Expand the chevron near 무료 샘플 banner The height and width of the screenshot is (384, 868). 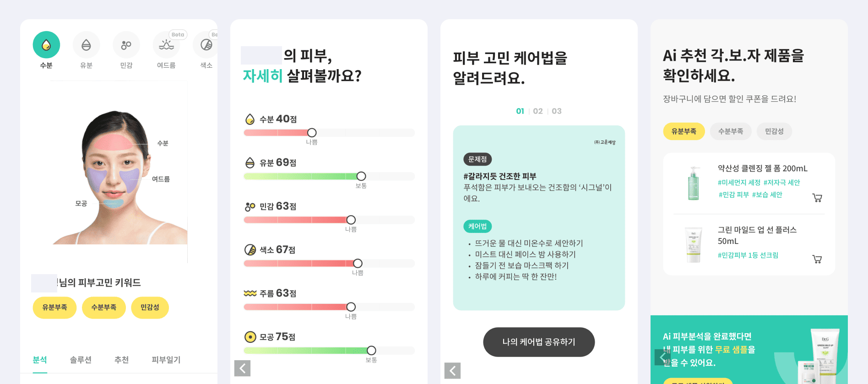tap(662, 357)
